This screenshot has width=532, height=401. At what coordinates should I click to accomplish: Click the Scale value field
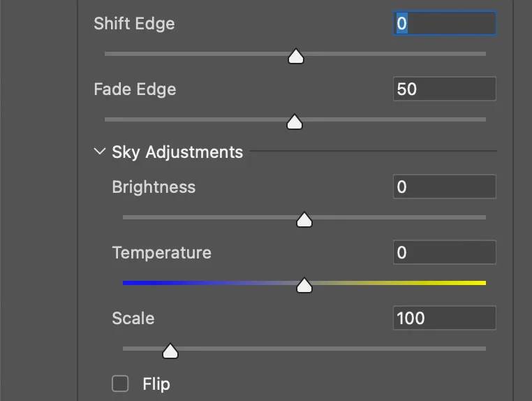[445, 318]
